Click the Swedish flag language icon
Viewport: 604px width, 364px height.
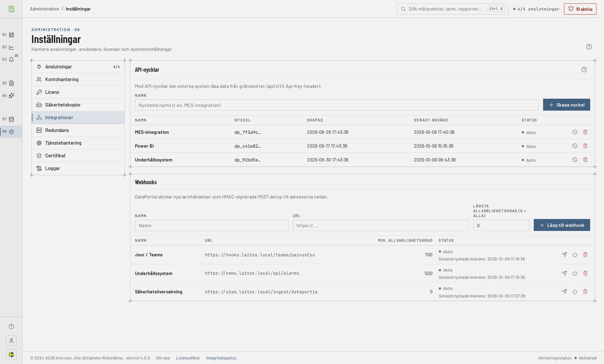(11, 355)
